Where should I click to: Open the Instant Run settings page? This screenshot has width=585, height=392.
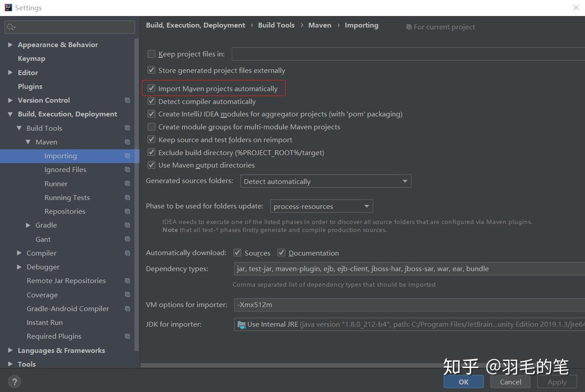44,323
